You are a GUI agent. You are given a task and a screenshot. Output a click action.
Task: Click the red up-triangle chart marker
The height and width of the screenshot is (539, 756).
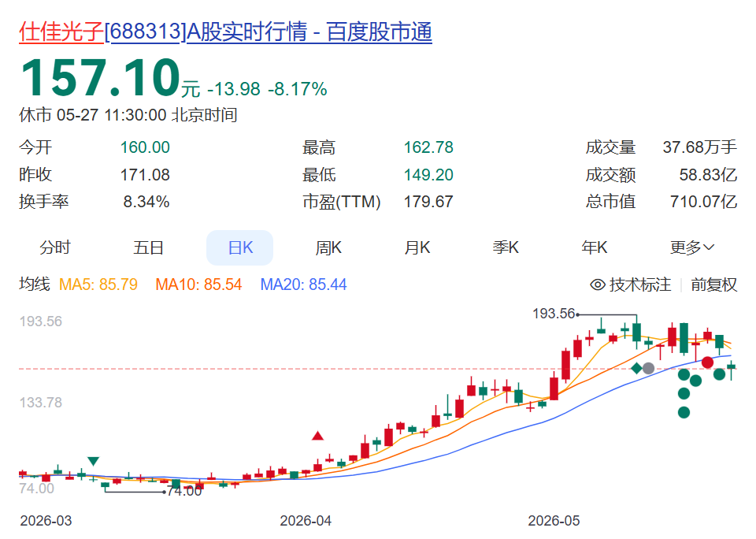point(317,436)
